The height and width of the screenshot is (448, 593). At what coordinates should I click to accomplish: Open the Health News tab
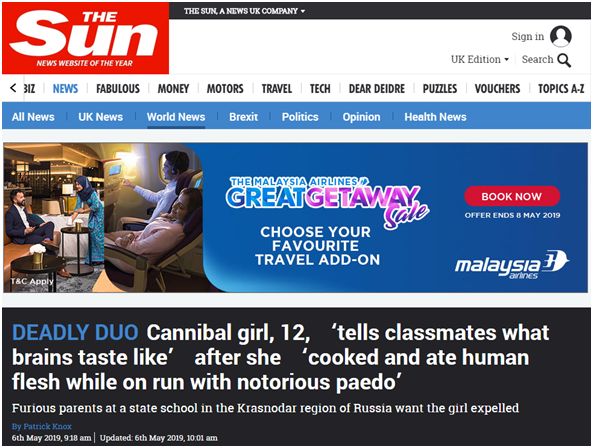[x=435, y=117]
